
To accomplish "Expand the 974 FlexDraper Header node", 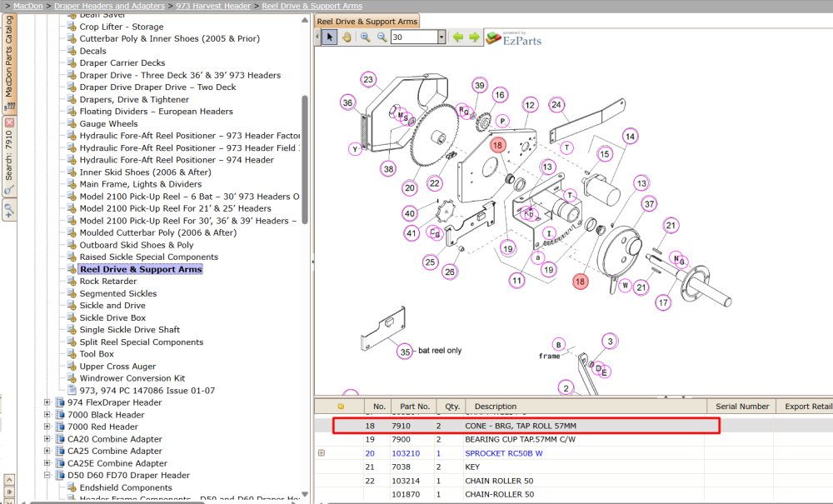I will coord(47,402).
